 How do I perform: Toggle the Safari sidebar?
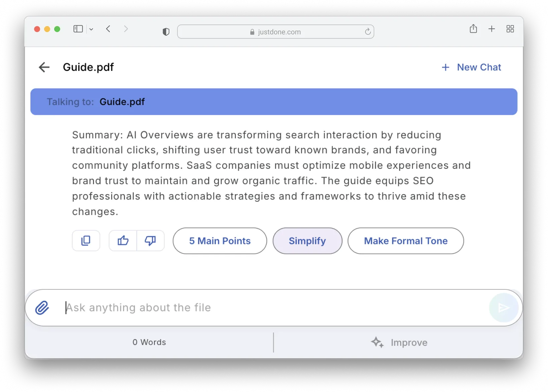click(x=78, y=29)
